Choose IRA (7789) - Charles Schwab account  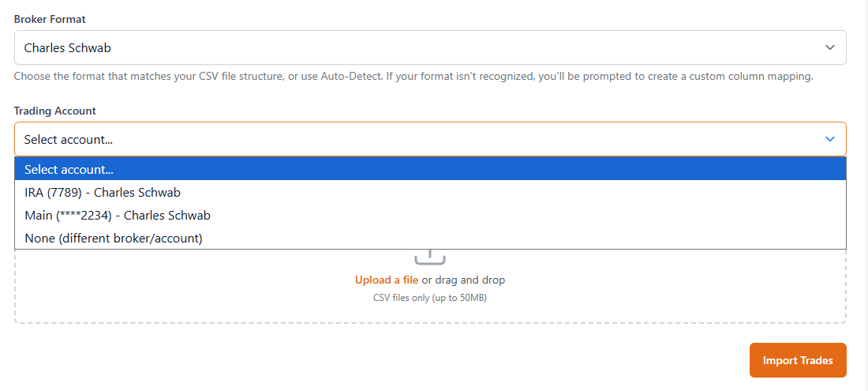click(103, 192)
